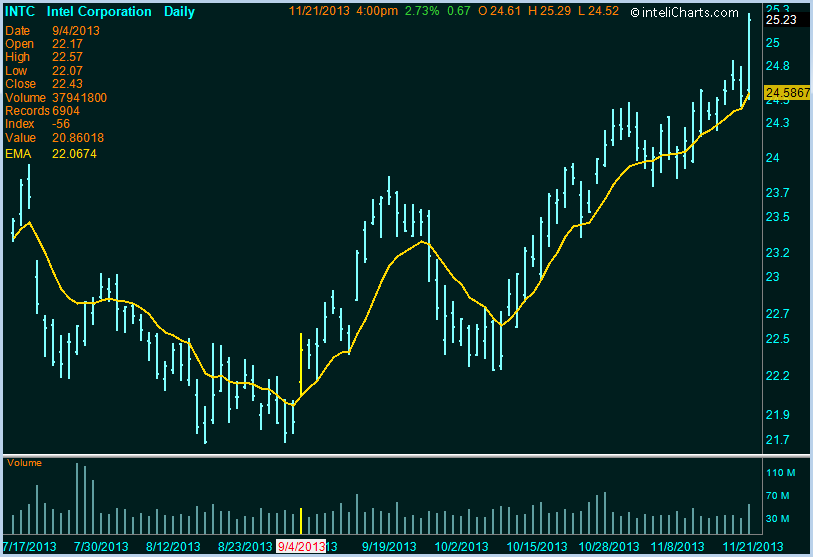Click the 22.7 price axis label

click(778, 314)
